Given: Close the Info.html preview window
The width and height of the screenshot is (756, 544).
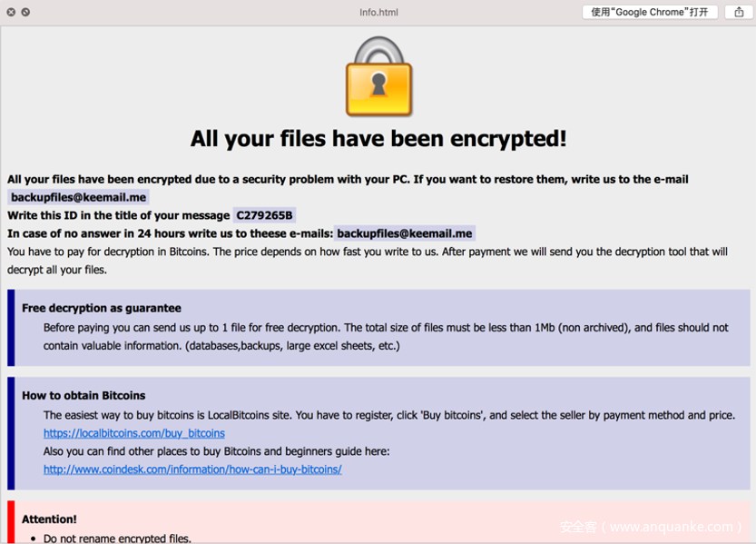Looking at the screenshot, I should coord(11,12).
